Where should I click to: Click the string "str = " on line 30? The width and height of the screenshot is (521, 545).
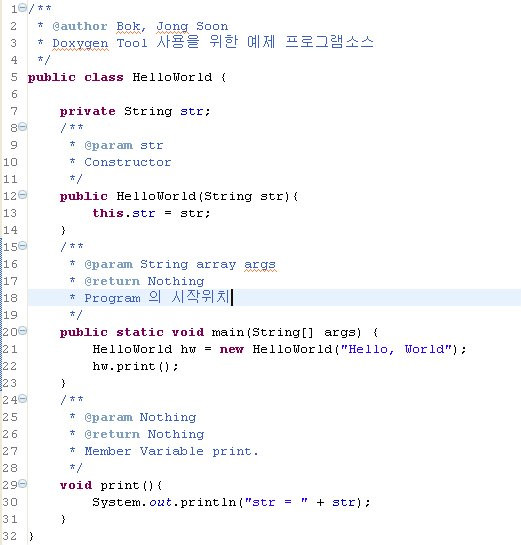277,502
